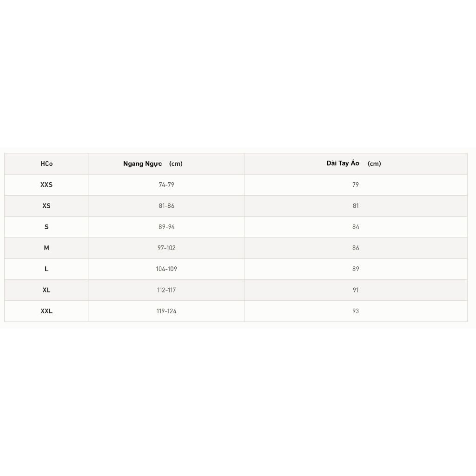
Task: Click the Dài Tay Áo column header
Action: (x=354, y=163)
